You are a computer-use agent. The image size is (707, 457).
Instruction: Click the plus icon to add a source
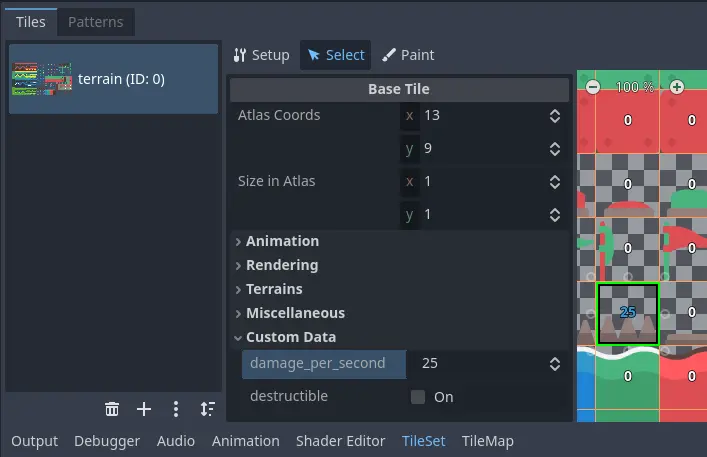click(144, 409)
